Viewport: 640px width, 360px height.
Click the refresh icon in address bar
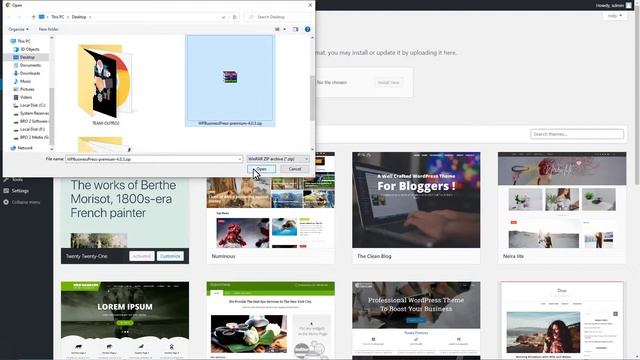(x=234, y=17)
